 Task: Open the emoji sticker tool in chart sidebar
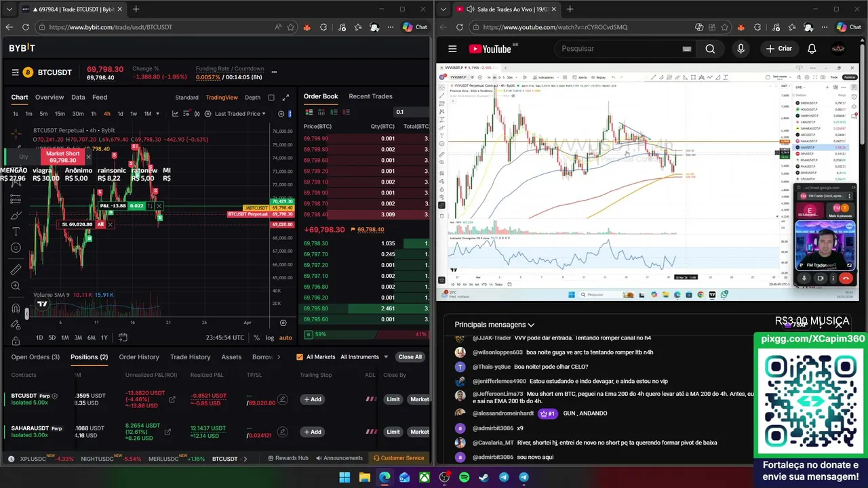click(16, 248)
